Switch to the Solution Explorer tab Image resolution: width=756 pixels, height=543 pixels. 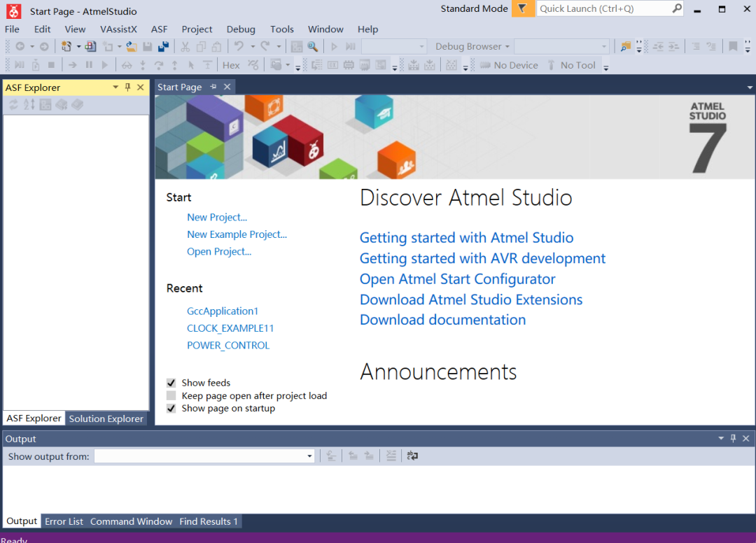[106, 418]
